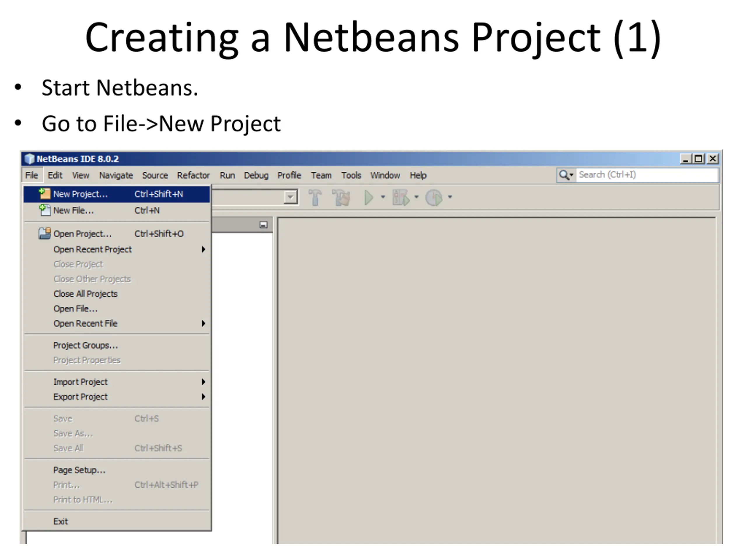The width and height of the screenshot is (747, 560).
Task: Click the disabled Save All entry
Action: (117, 448)
